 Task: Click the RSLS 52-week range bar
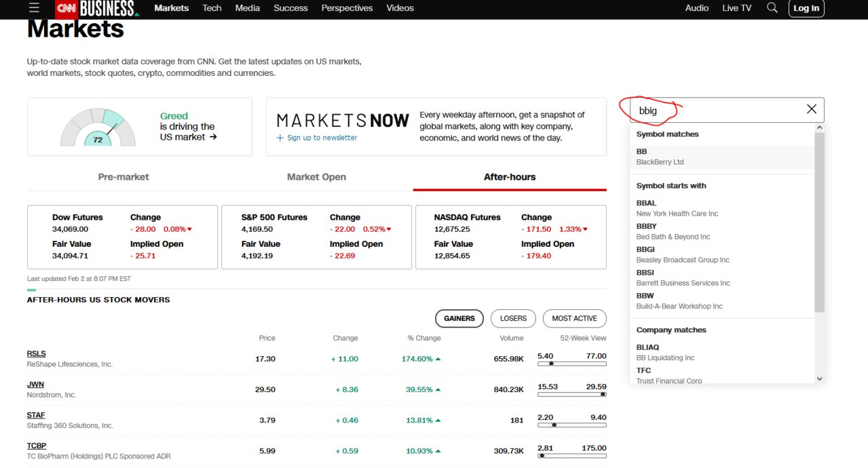572,363
